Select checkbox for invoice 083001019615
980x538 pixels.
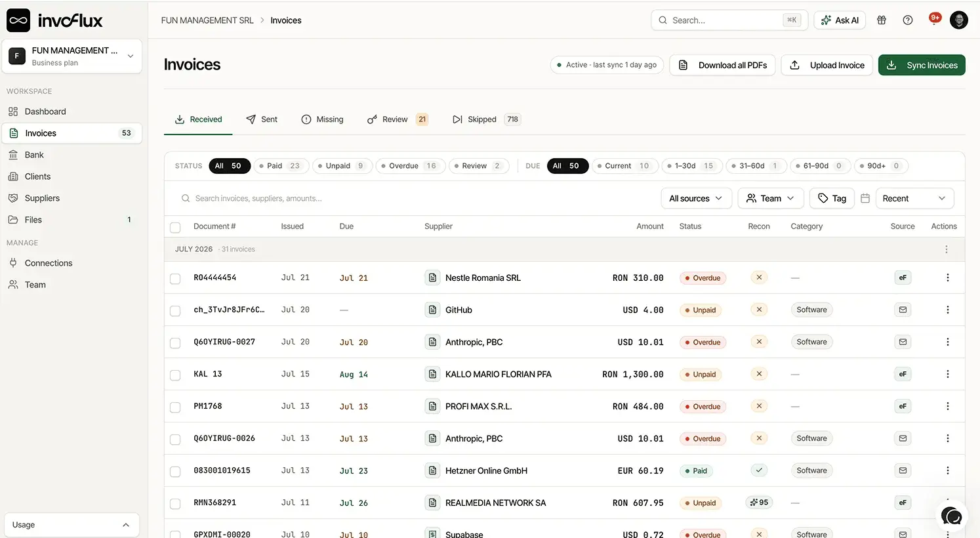pos(175,472)
